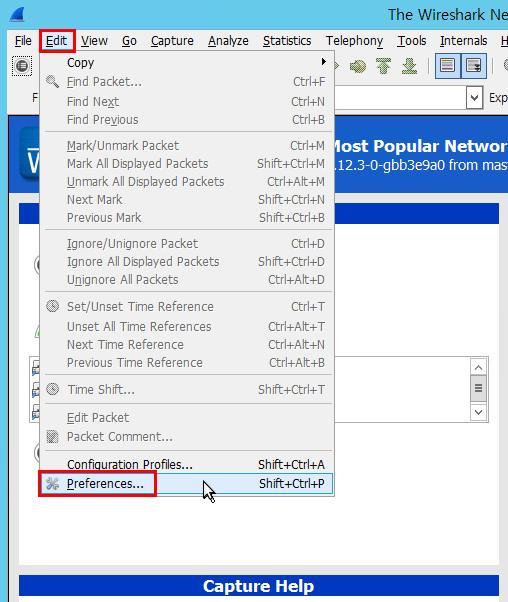Click the go to first packet icon

pos(384,66)
